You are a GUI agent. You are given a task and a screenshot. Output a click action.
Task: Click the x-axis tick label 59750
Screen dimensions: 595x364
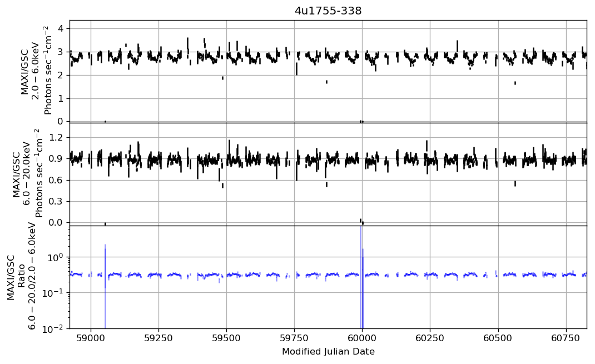[295, 338]
